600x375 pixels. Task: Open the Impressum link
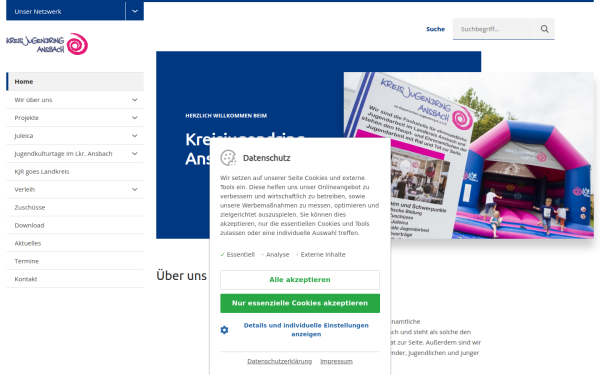(x=336, y=361)
